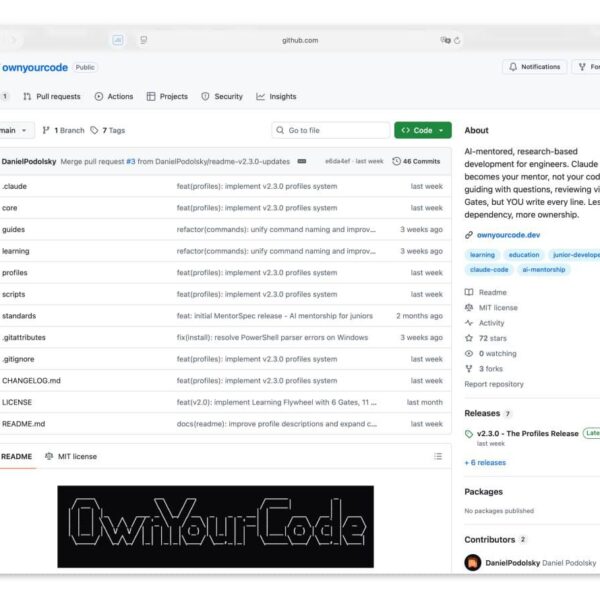Click the translate icon in address bar
The width and height of the screenshot is (600, 600).
point(445,40)
